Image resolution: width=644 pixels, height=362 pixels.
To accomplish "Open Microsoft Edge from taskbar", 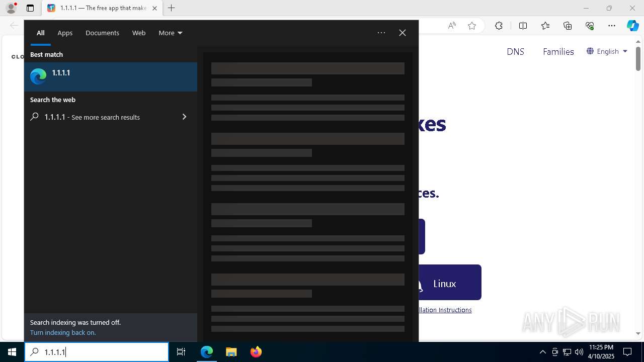I will tap(207, 352).
